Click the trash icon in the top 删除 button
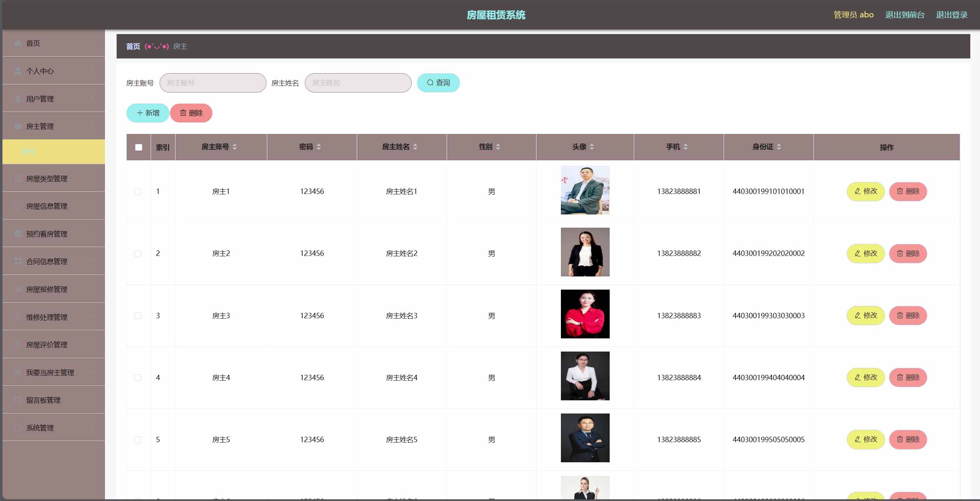 pos(183,113)
